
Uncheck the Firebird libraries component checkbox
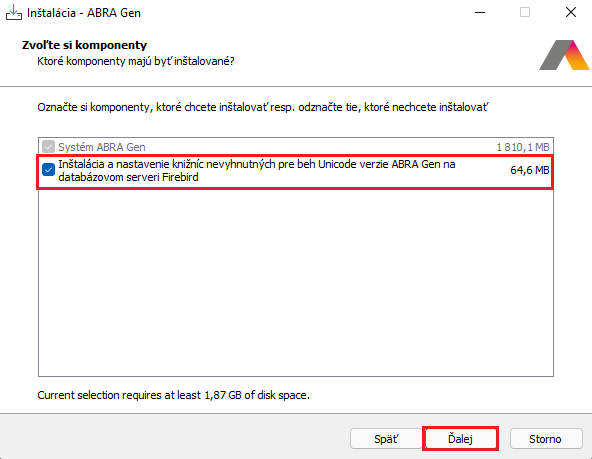pos(48,170)
